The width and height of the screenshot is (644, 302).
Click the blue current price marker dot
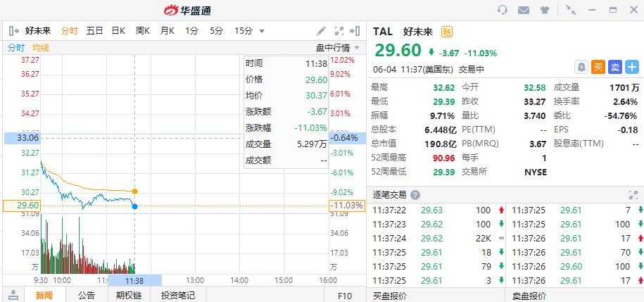[134, 206]
